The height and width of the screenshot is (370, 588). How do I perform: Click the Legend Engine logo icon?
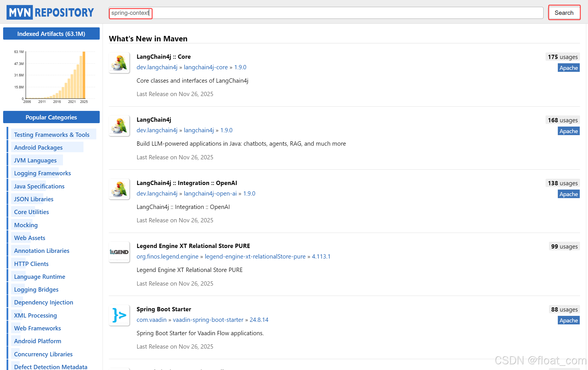click(119, 252)
